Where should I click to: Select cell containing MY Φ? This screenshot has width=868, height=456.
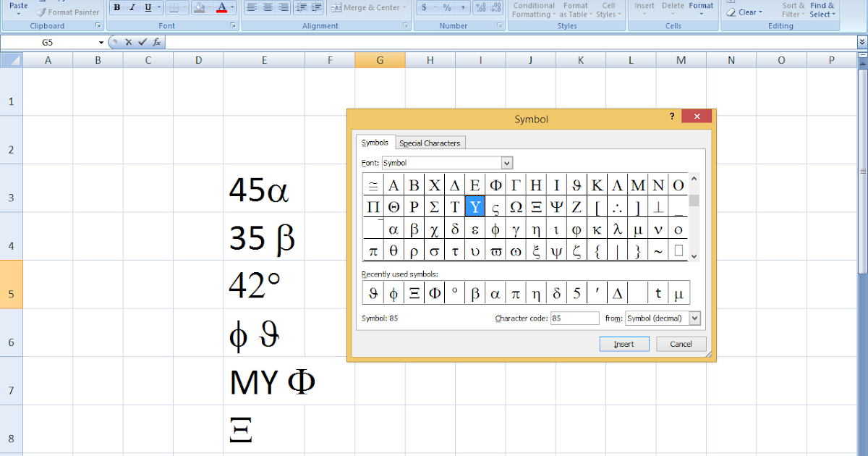click(264, 381)
